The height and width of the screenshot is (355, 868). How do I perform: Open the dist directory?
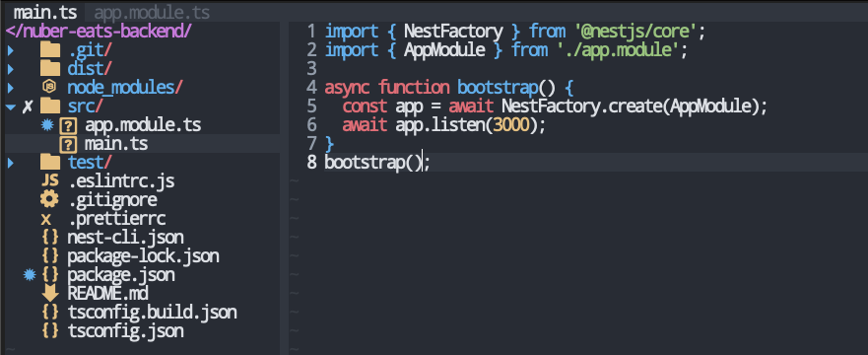point(90,69)
